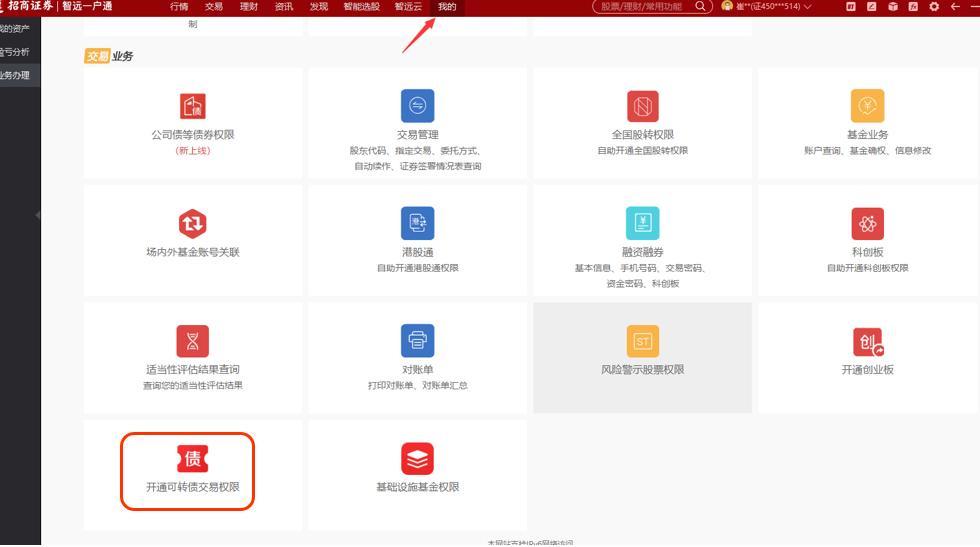The width and height of the screenshot is (980, 547).
Task: Click the 交易管理 title text
Action: pos(418,134)
